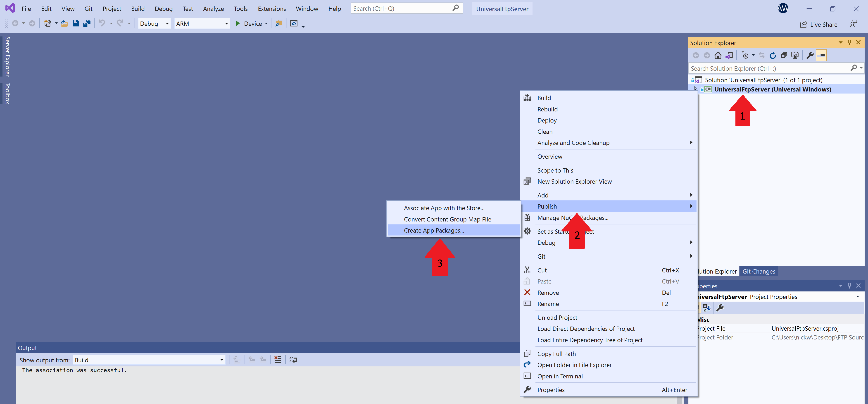Viewport: 868px width, 404px height.
Task: Open the Show output from combo box
Action: point(149,360)
